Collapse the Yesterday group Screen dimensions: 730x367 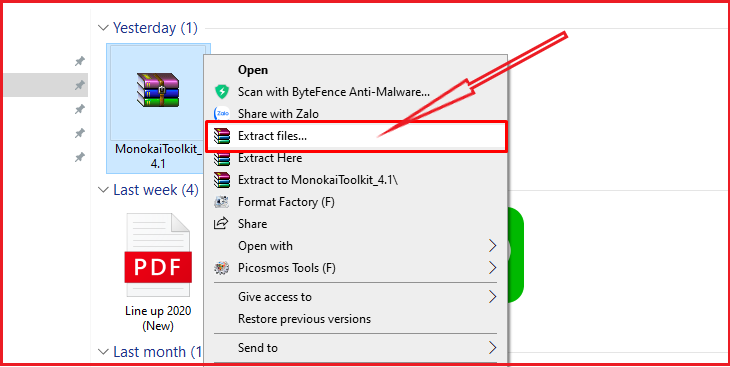click(103, 28)
